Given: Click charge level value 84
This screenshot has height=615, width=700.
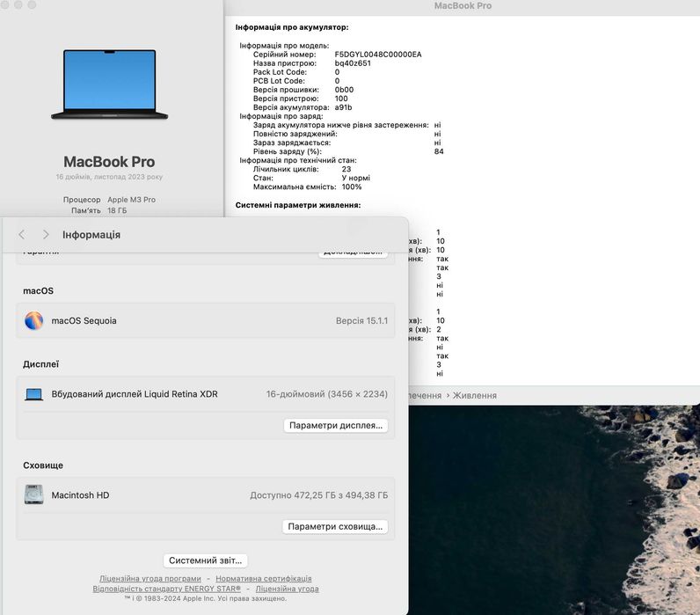Looking at the screenshot, I should (x=439, y=151).
